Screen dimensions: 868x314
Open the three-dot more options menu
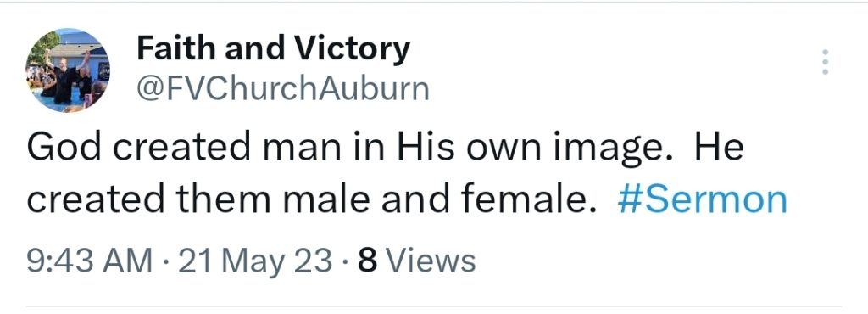coord(825,61)
